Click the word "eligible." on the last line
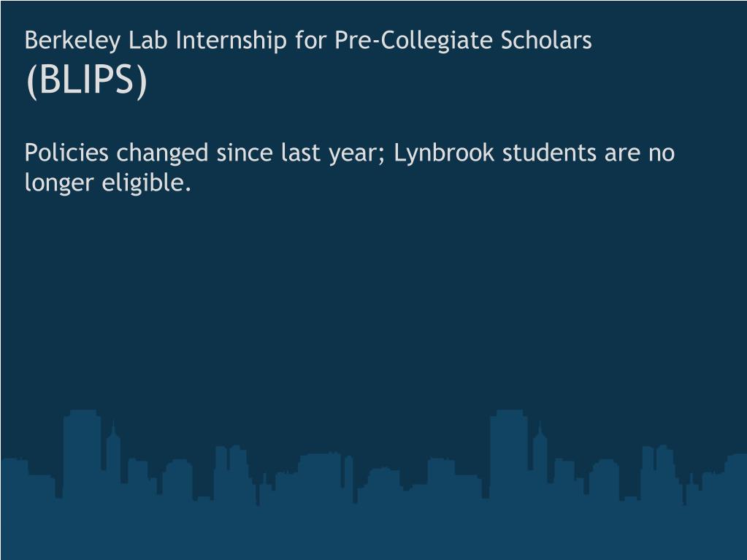 (147, 184)
